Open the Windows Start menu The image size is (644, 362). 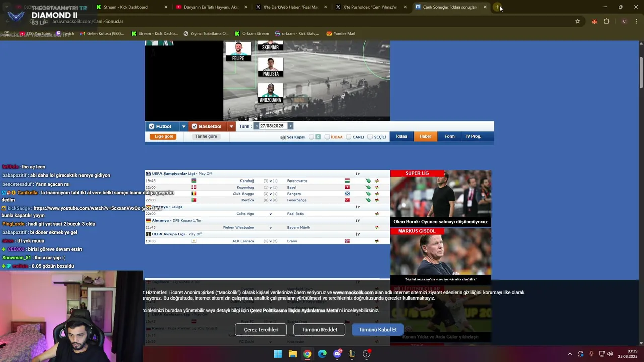278,354
